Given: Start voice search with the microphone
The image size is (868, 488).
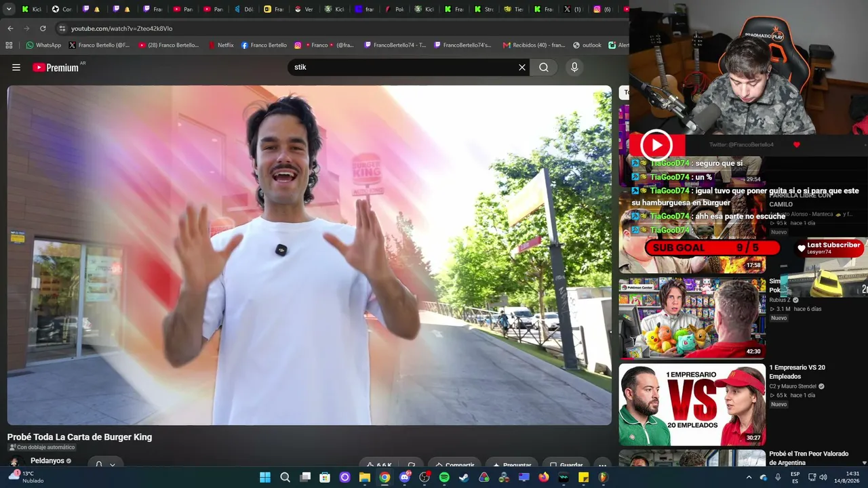Looking at the screenshot, I should point(574,67).
